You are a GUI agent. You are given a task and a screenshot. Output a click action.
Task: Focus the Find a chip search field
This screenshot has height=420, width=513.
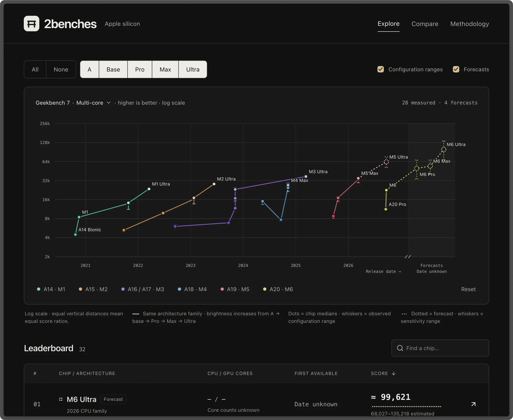[440, 348]
